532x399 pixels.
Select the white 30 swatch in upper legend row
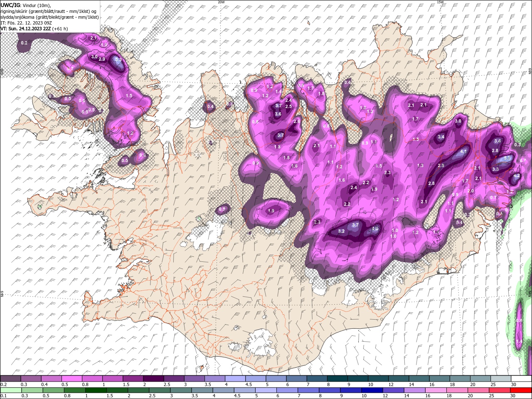point(521,379)
